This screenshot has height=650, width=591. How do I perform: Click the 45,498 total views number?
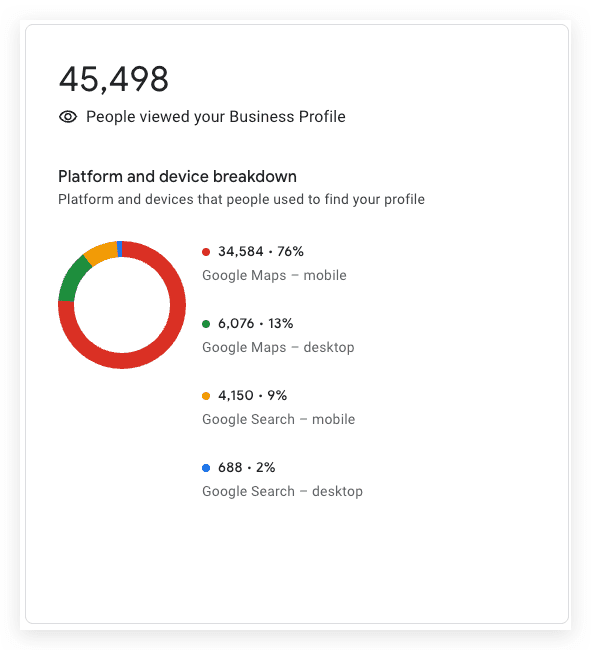point(114,79)
